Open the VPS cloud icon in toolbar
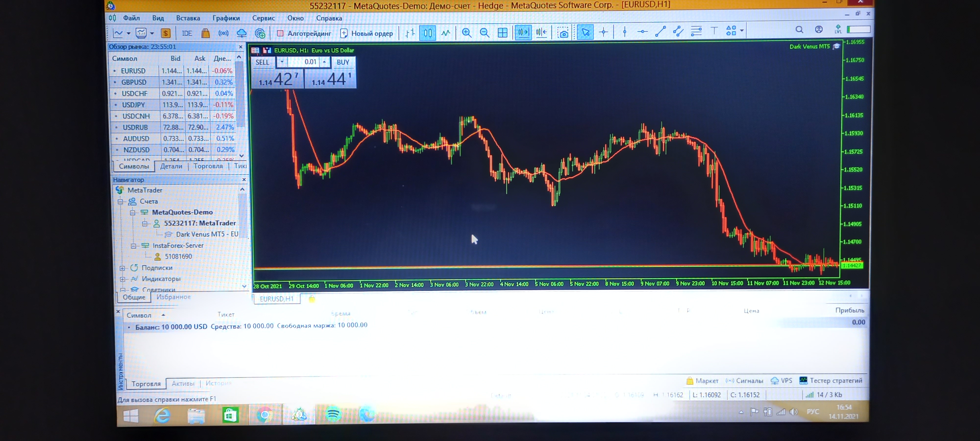Screen dimensions: 980x441 tap(242, 33)
